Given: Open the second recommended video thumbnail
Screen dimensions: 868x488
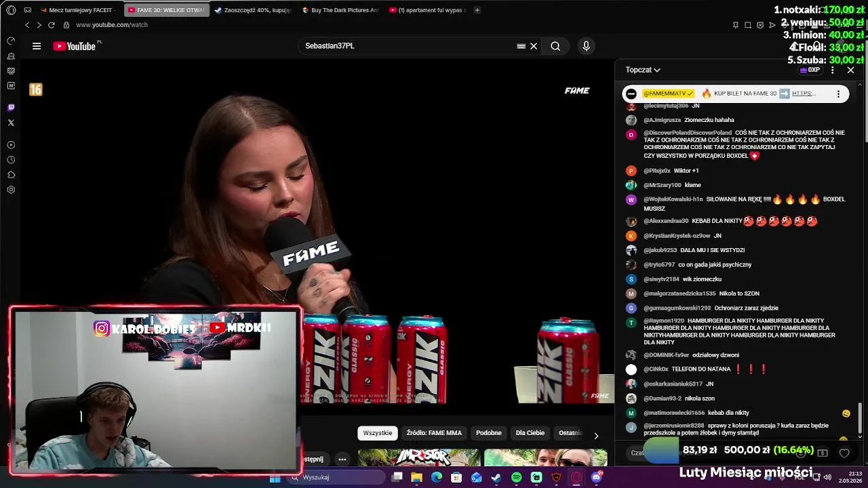Looking at the screenshot, I should pyautogui.click(x=546, y=457).
